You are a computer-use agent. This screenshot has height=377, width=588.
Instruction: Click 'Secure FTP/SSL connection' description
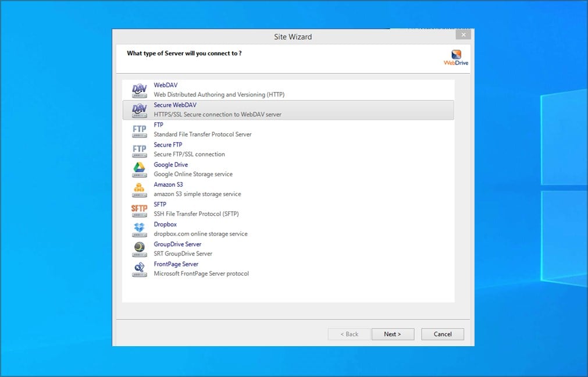pos(190,154)
